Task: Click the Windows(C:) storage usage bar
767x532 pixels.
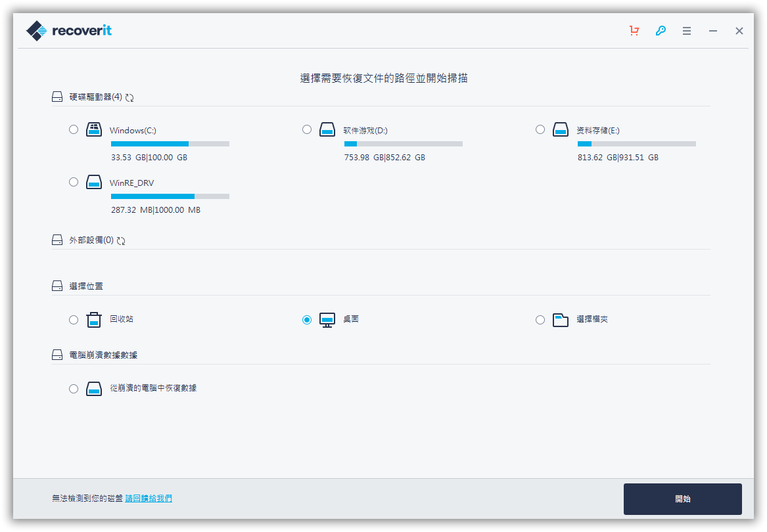Action: coord(170,143)
